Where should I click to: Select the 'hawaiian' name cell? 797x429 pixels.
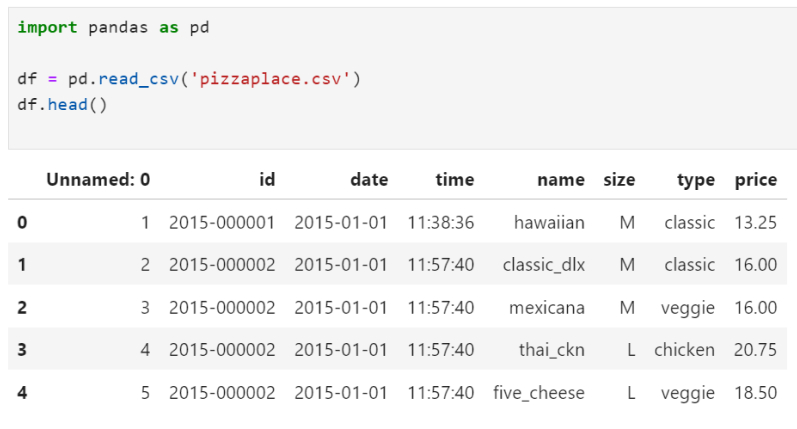click(549, 222)
